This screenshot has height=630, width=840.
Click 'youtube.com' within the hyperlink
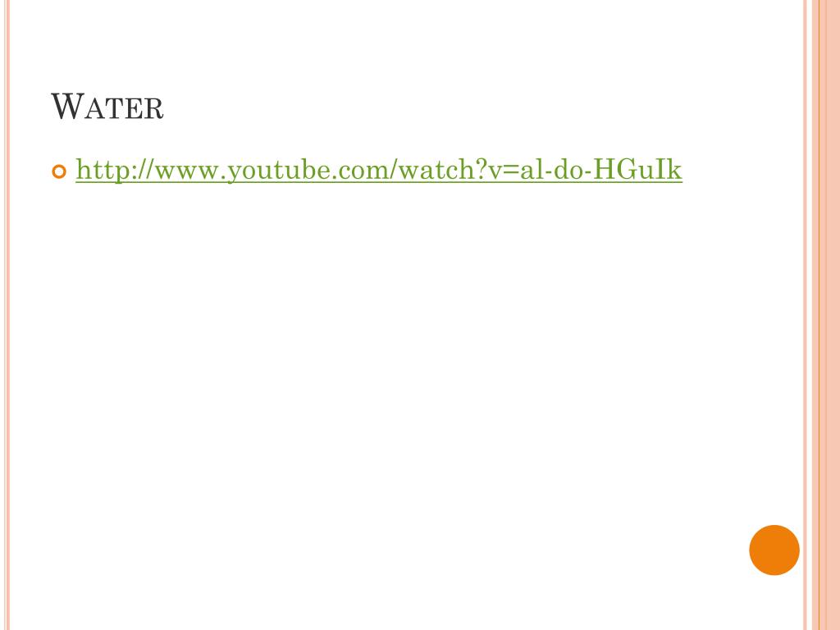click(x=308, y=171)
